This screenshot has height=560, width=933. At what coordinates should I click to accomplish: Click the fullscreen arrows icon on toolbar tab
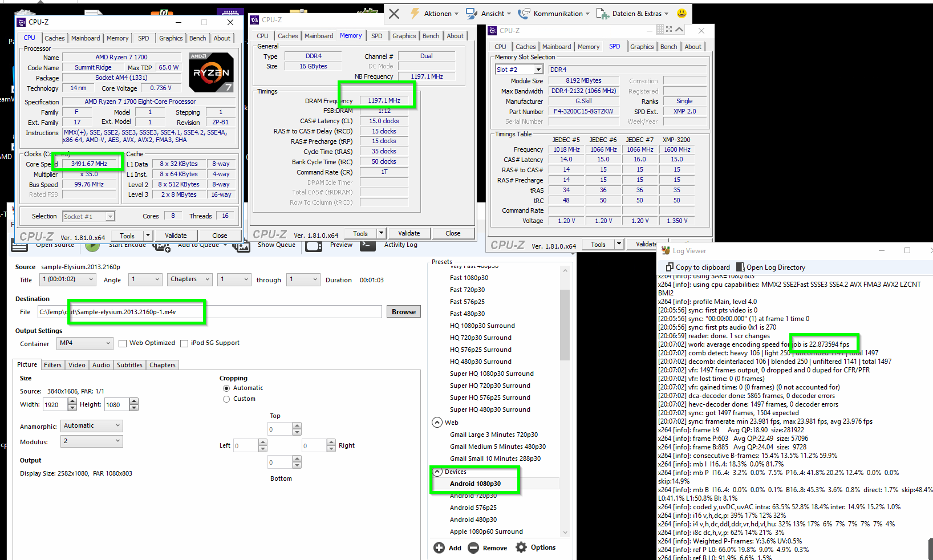point(669,29)
